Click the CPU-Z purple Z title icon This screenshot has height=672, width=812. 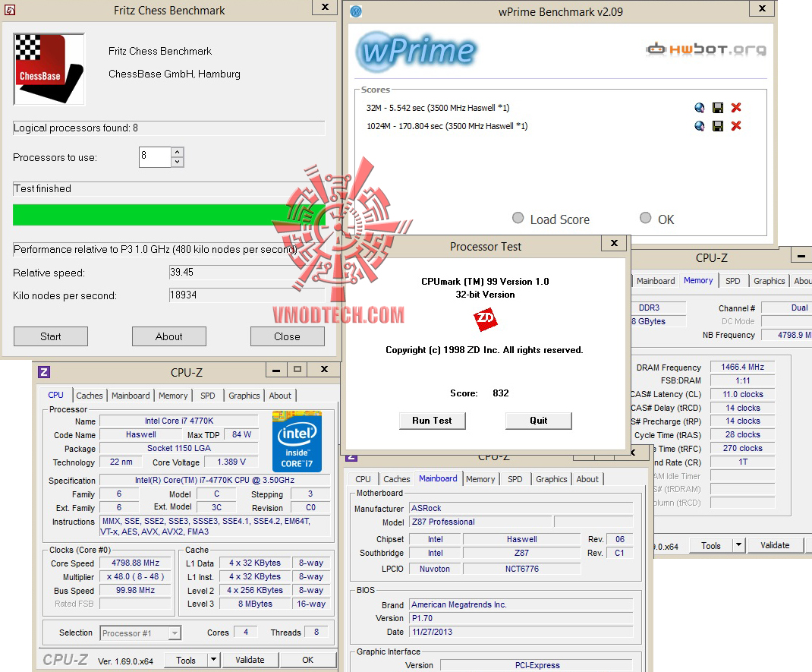44,371
